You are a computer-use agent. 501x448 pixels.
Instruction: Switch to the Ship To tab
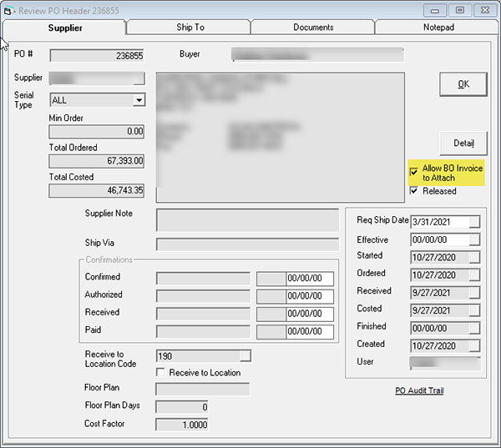[189, 28]
